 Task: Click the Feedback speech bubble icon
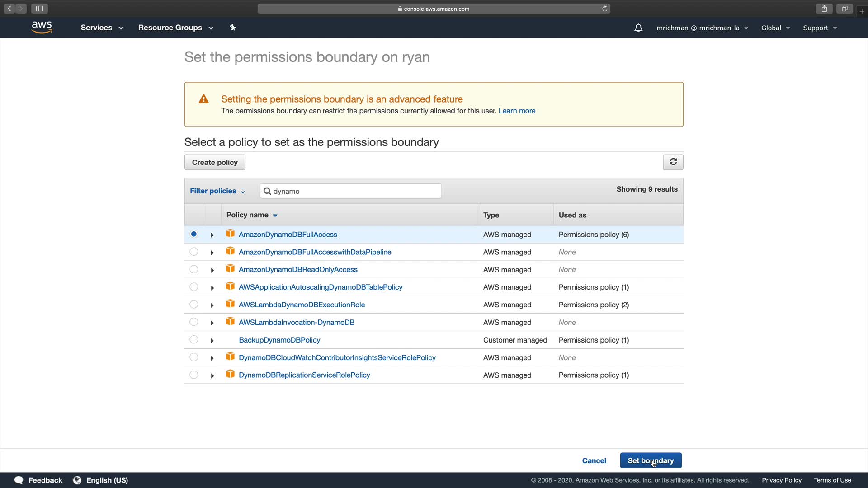click(x=19, y=480)
